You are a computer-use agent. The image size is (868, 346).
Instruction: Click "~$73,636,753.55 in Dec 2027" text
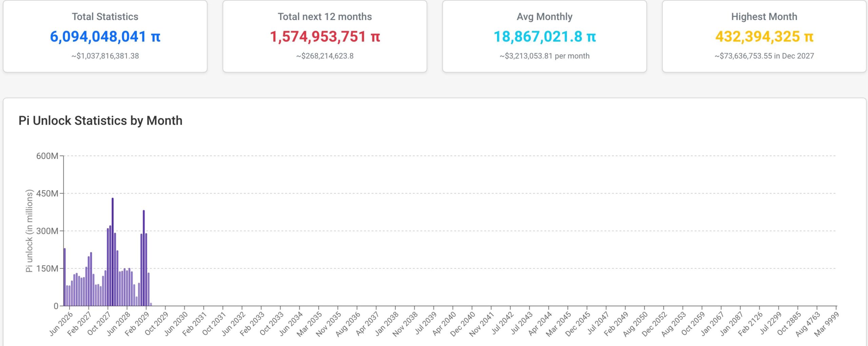tap(764, 56)
